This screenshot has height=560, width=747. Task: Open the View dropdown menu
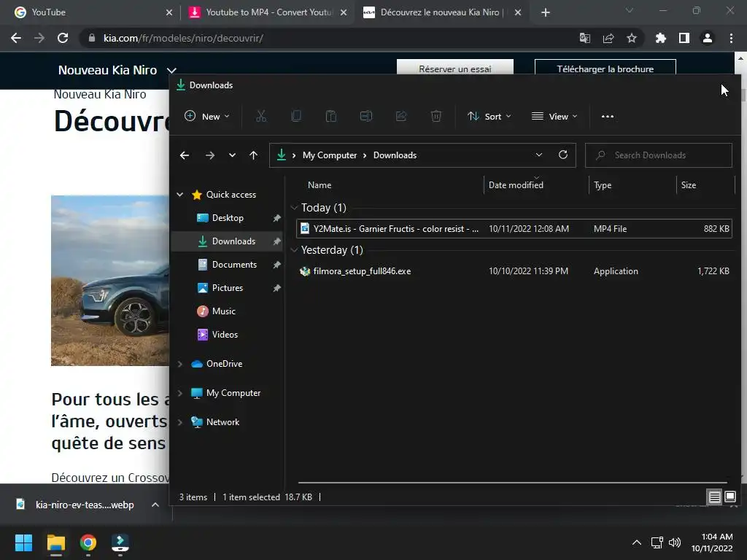(554, 116)
